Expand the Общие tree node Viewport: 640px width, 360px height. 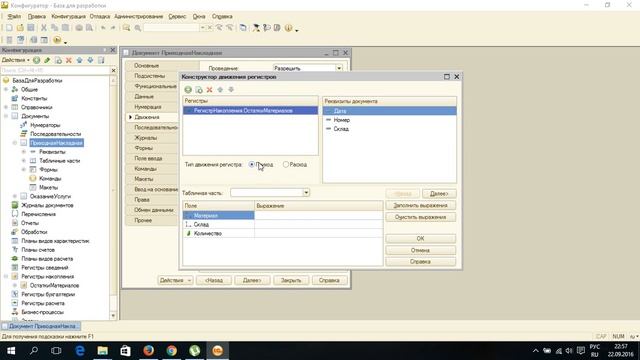click(x=6, y=89)
